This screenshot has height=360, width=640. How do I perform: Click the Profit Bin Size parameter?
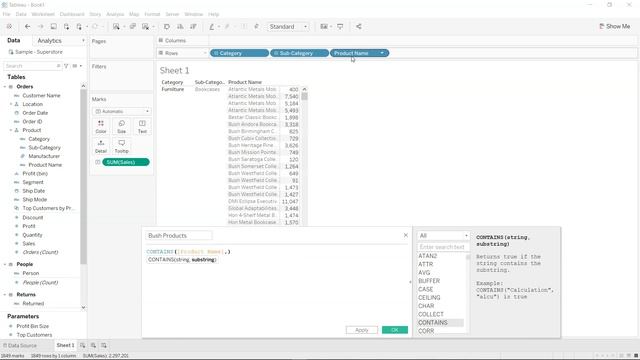(33, 326)
